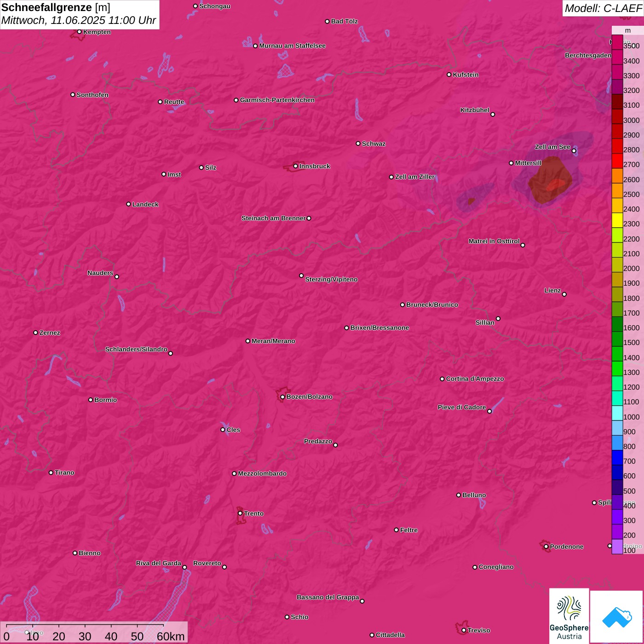Click the legend value "100"
Image resolution: width=644 pixels, height=644 pixels.
[x=629, y=550]
